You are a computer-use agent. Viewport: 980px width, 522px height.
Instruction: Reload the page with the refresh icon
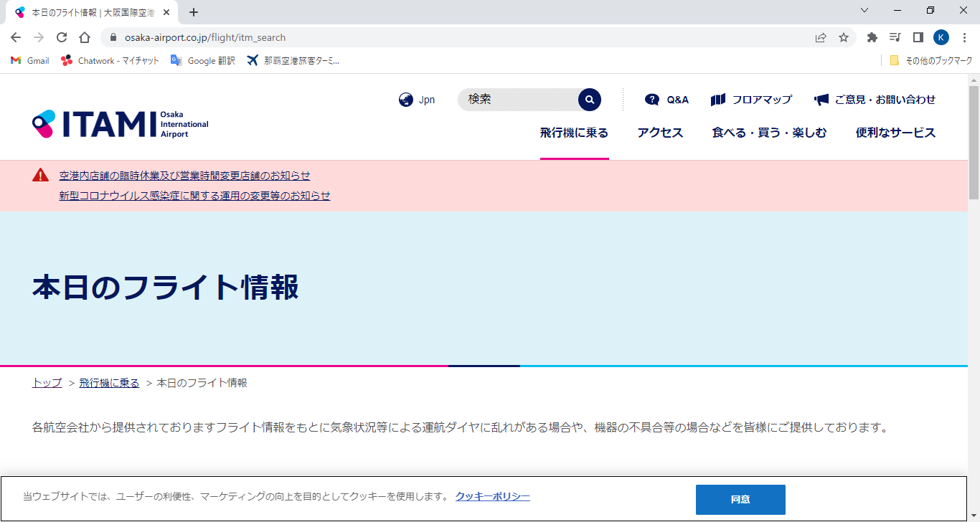pos(62,37)
